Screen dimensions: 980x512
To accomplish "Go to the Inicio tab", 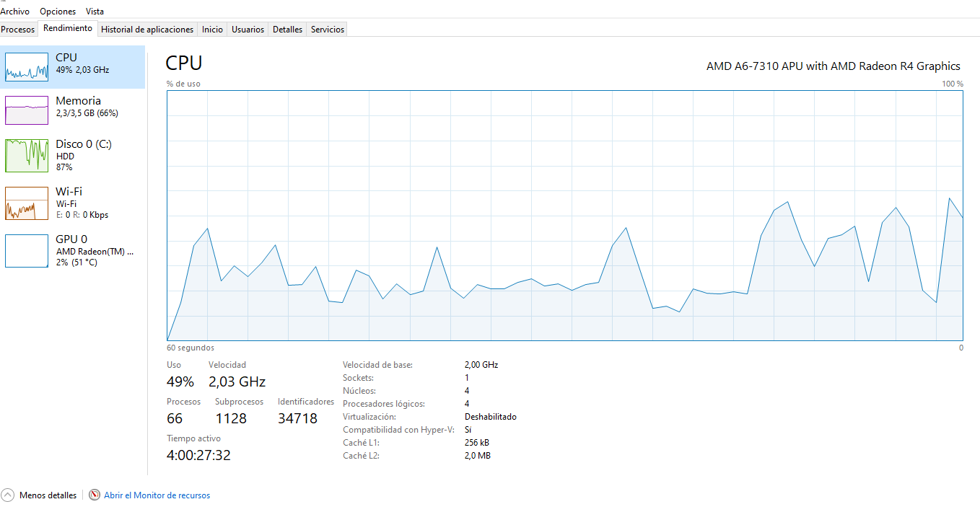I will tap(212, 30).
